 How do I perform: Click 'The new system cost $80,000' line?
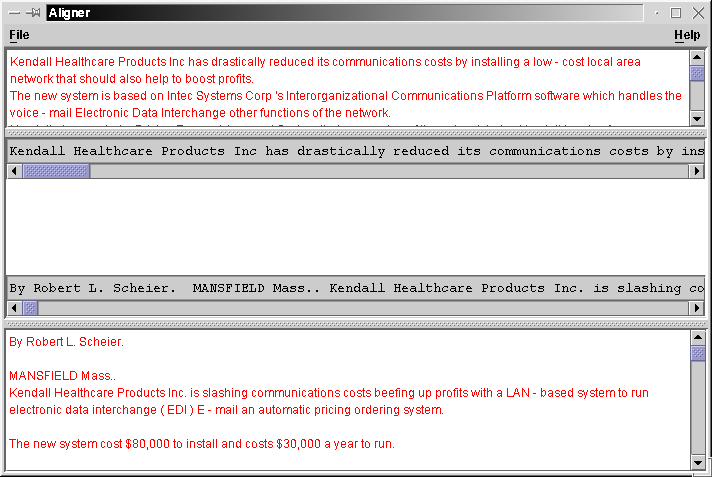coord(202,443)
